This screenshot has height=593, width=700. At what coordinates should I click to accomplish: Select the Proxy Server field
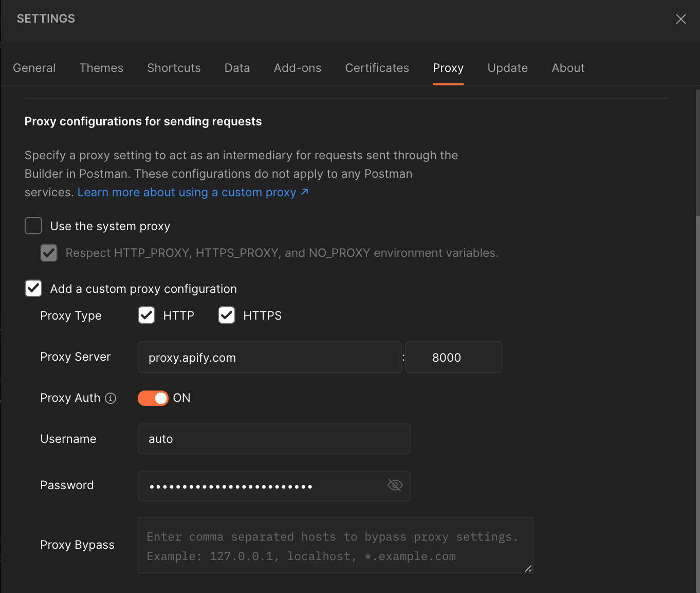[269, 357]
